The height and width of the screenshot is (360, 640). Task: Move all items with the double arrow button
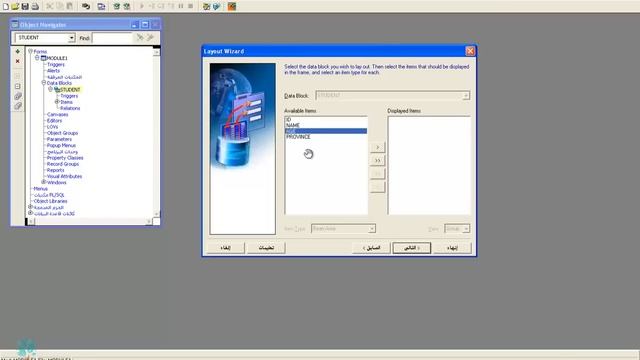(378, 160)
